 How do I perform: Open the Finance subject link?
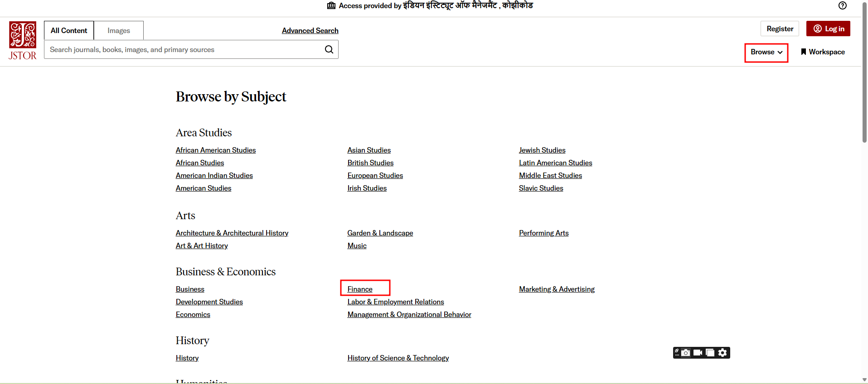(360, 289)
